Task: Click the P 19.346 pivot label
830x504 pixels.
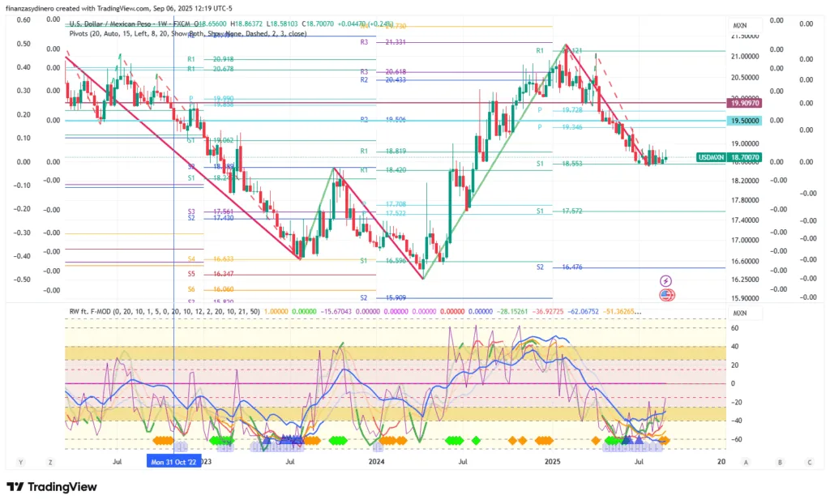Action: coord(560,127)
